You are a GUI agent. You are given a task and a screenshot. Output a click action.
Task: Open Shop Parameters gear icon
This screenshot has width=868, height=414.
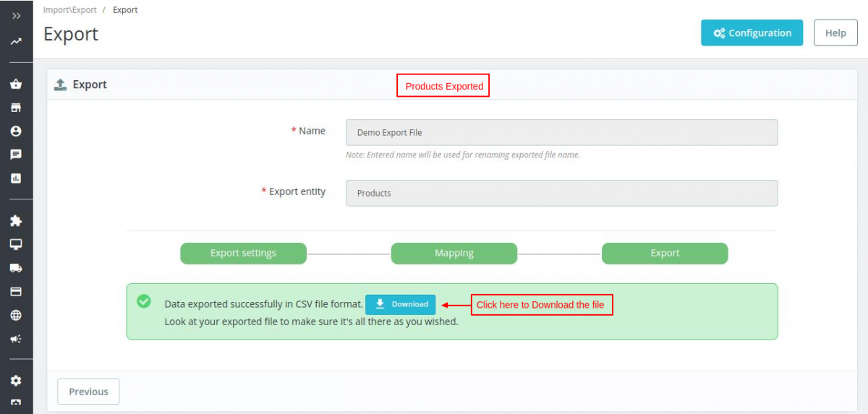[16, 381]
